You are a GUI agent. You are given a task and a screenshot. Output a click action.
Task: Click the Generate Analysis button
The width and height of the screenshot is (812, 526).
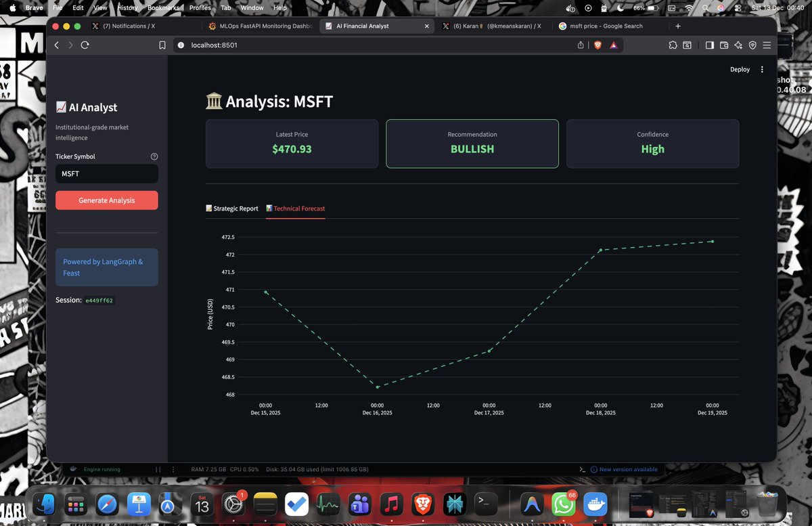[106, 200]
